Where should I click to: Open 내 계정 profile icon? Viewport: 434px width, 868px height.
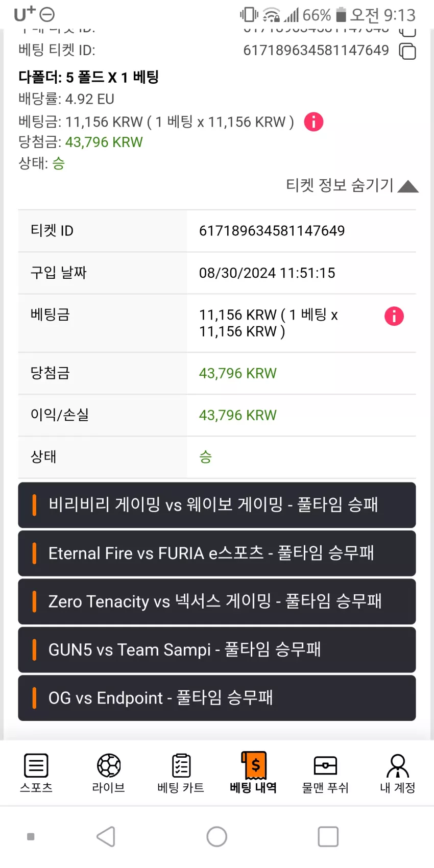(x=398, y=766)
